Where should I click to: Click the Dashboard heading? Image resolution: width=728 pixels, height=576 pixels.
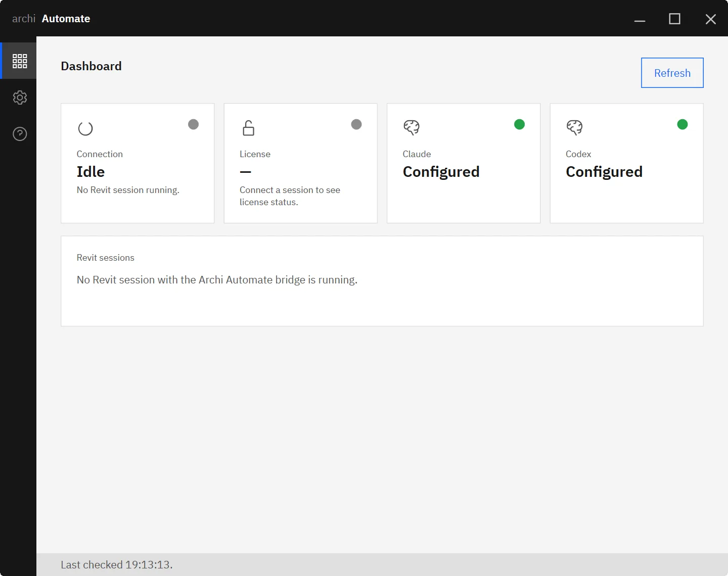click(x=91, y=66)
